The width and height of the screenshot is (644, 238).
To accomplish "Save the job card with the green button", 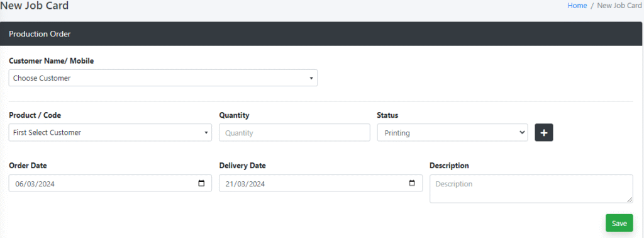I will [619, 223].
